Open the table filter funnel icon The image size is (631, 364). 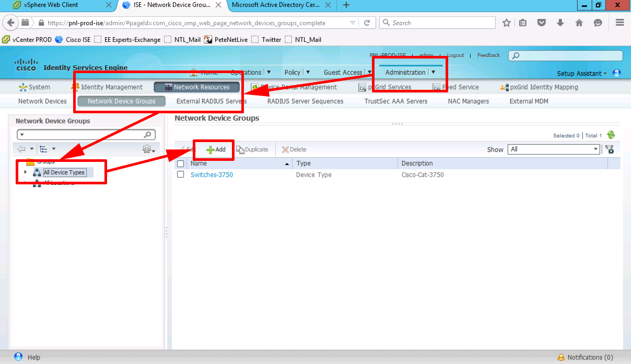(609, 149)
